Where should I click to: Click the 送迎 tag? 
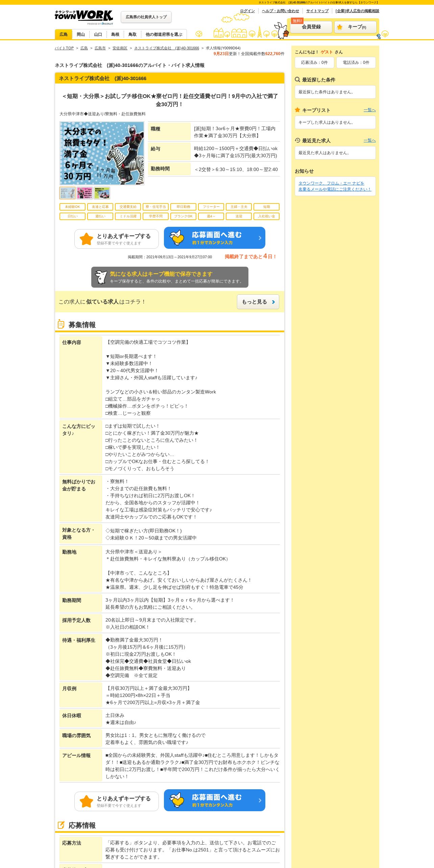(239, 216)
